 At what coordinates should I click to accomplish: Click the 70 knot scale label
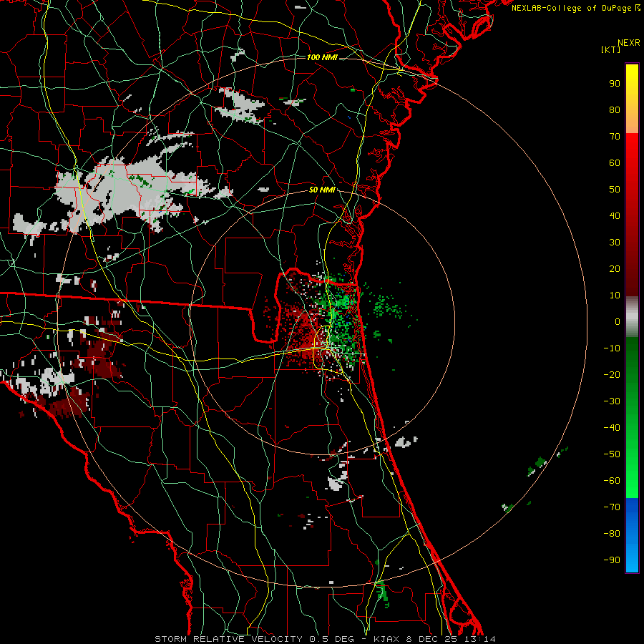(615, 137)
